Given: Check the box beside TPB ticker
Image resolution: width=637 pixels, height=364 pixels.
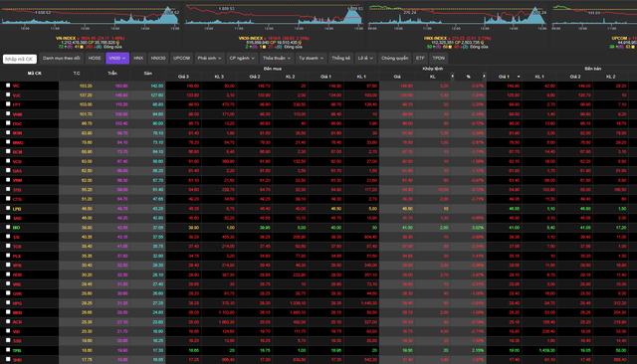Looking at the screenshot, I should pyautogui.click(x=8, y=350).
